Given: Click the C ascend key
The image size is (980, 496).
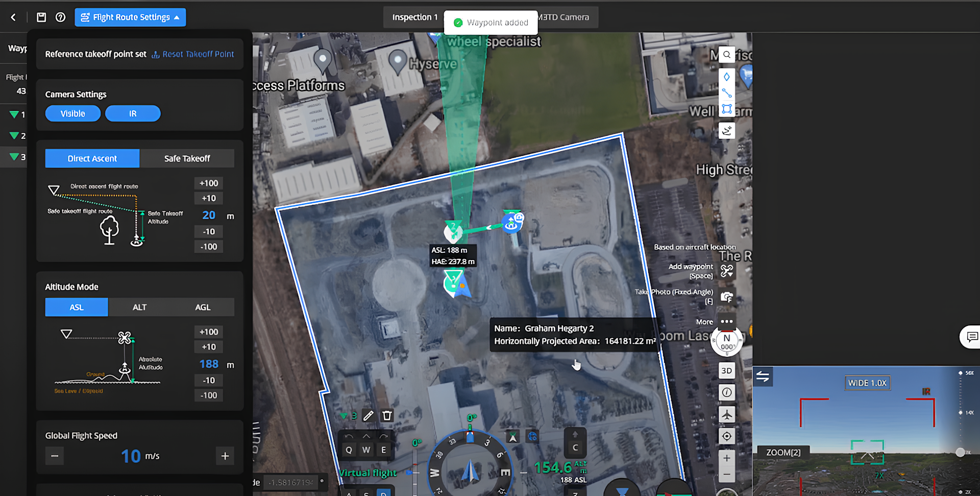Looking at the screenshot, I should [575, 447].
